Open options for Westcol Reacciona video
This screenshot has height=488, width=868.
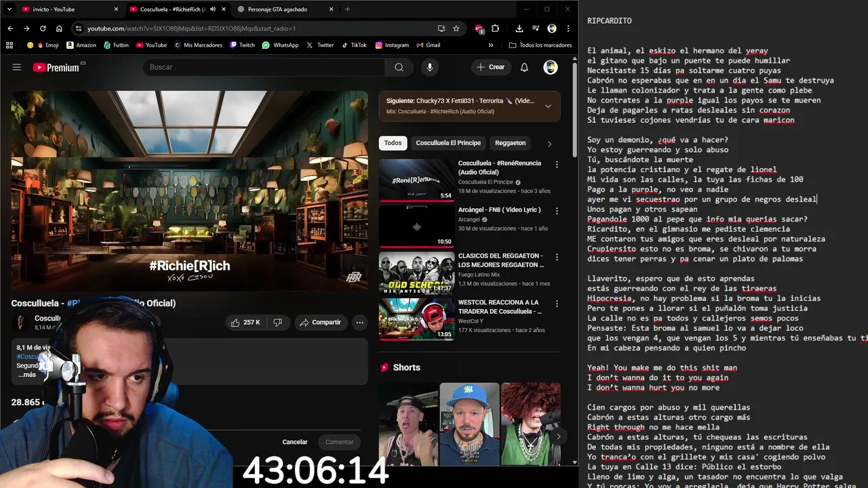click(557, 303)
